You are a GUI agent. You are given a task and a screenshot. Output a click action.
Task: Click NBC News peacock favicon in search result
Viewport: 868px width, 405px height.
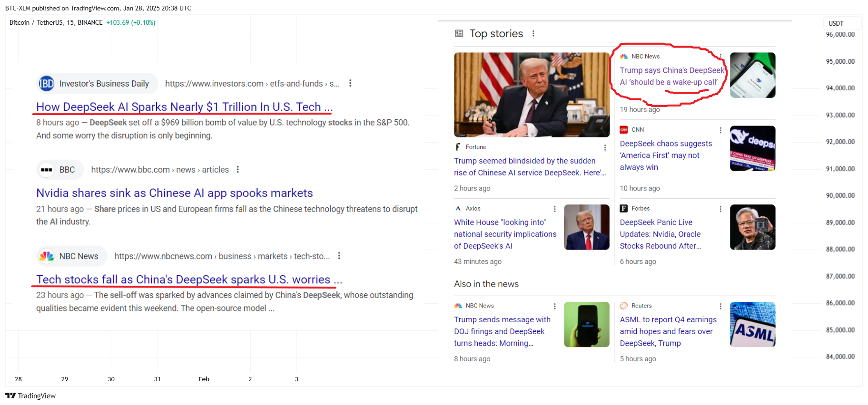pyautogui.click(x=47, y=256)
